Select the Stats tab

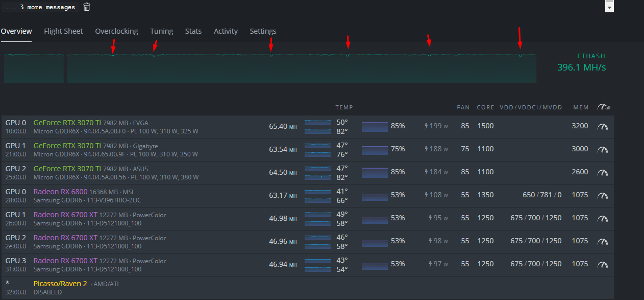coord(193,31)
